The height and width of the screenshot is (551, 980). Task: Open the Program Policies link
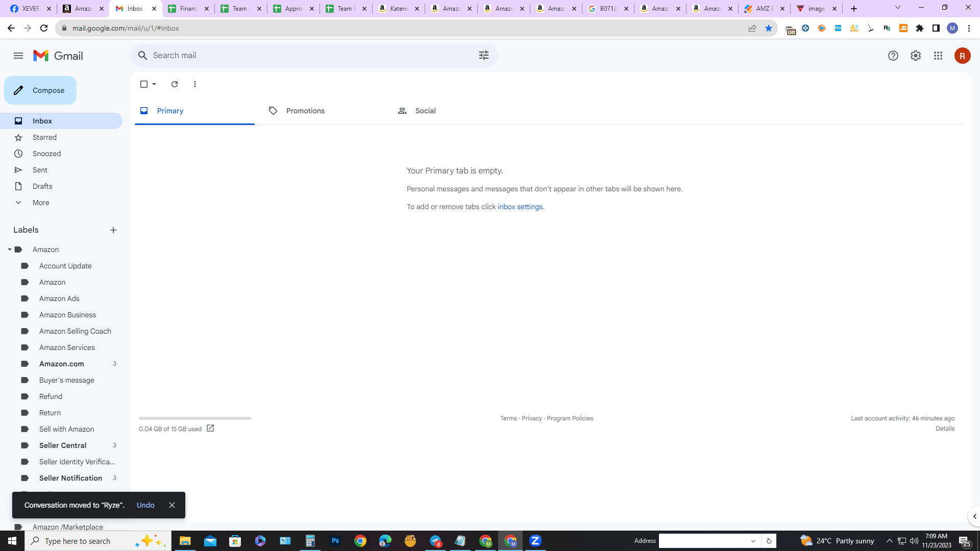570,418
